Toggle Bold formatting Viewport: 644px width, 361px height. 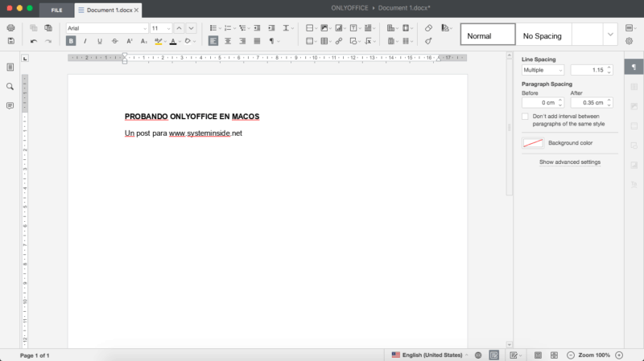[x=71, y=41]
